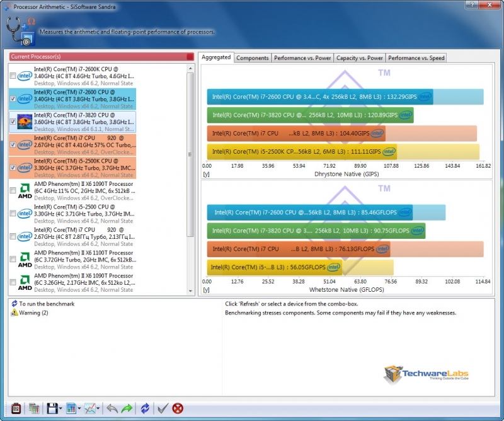Cancel using the red X toolbar icon
The height and width of the screenshot is (421, 504).
[178, 408]
